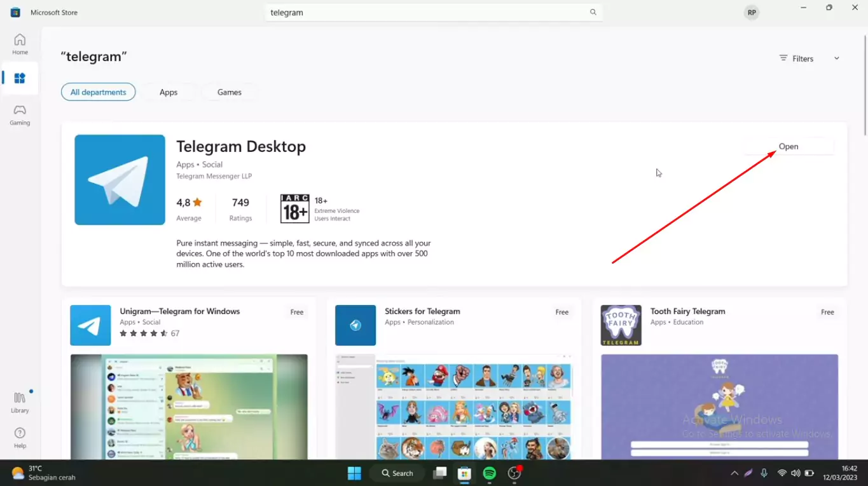Select the Apps filter tab

(169, 92)
